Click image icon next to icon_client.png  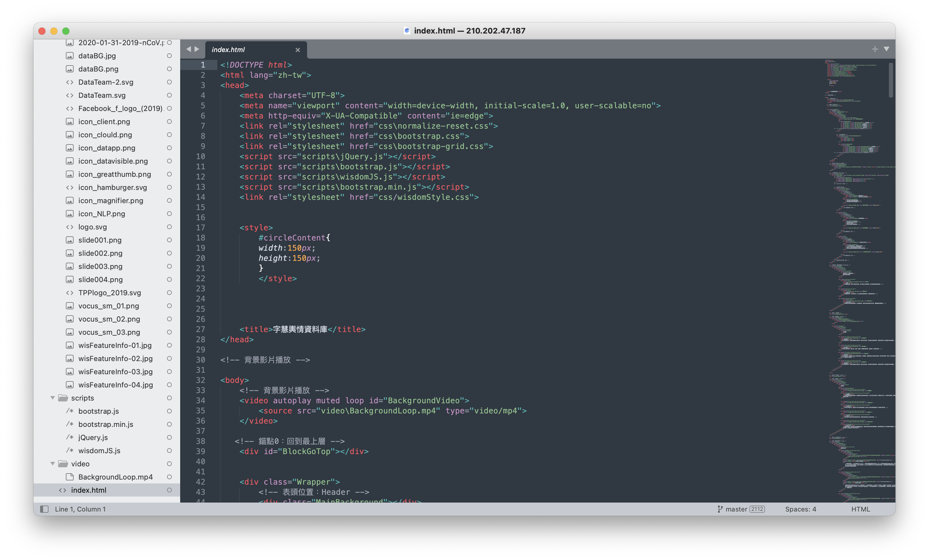pyautogui.click(x=70, y=122)
